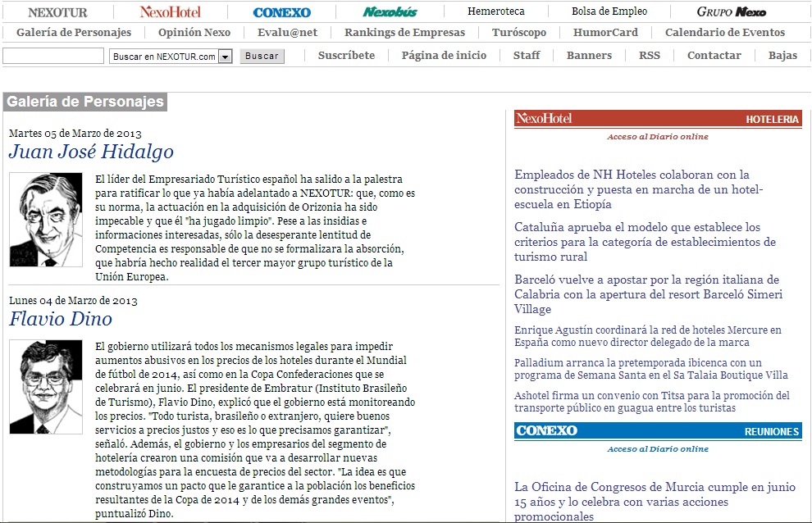
Task: Open Oficina de Congresos de Murcia article
Action: (655, 501)
